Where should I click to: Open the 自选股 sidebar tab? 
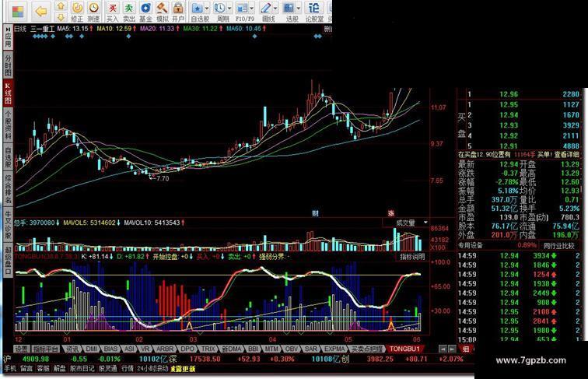click(x=8, y=158)
